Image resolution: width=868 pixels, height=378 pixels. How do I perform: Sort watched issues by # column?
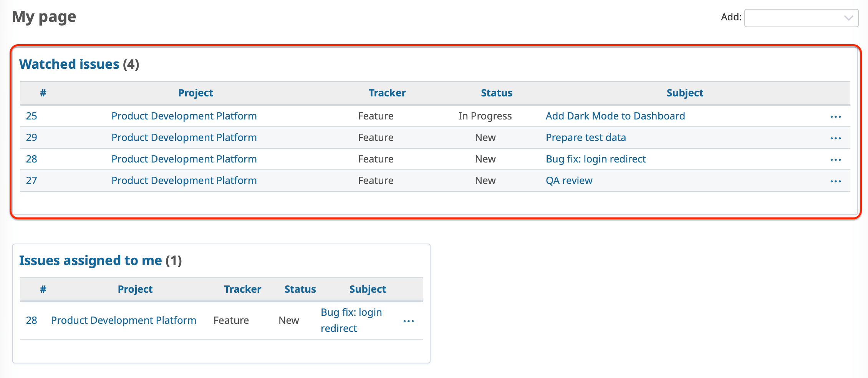(43, 93)
